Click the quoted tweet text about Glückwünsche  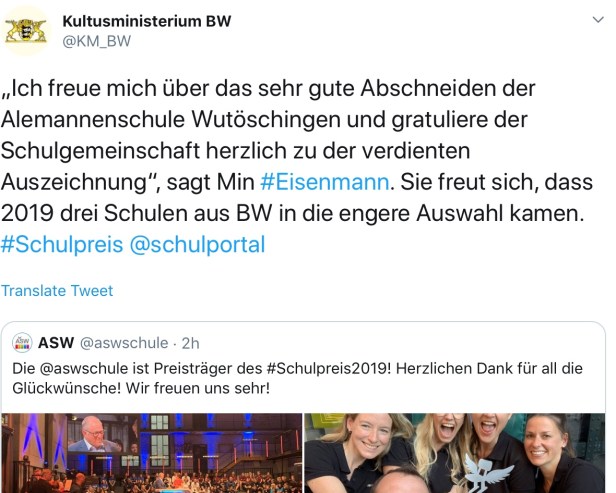297,378
